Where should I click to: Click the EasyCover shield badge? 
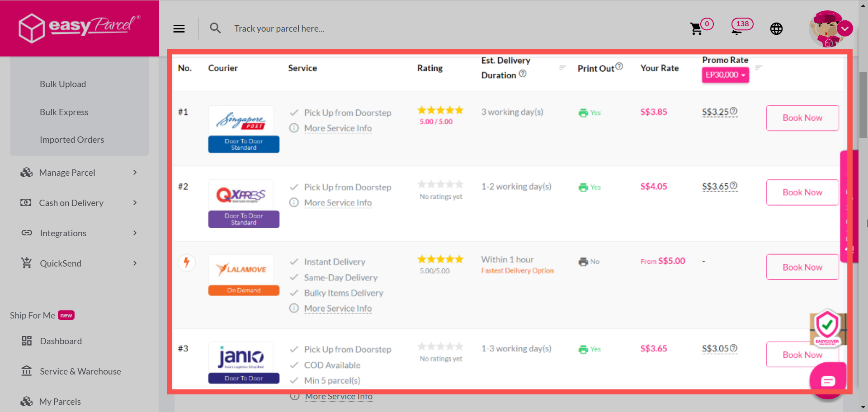[x=827, y=328]
